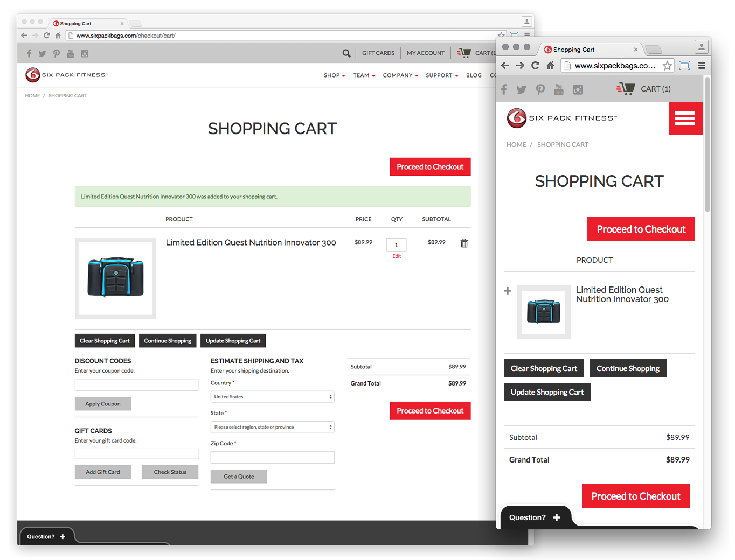Click product name link in large window
Viewport: 735px width, 560px height.
pyautogui.click(x=251, y=243)
